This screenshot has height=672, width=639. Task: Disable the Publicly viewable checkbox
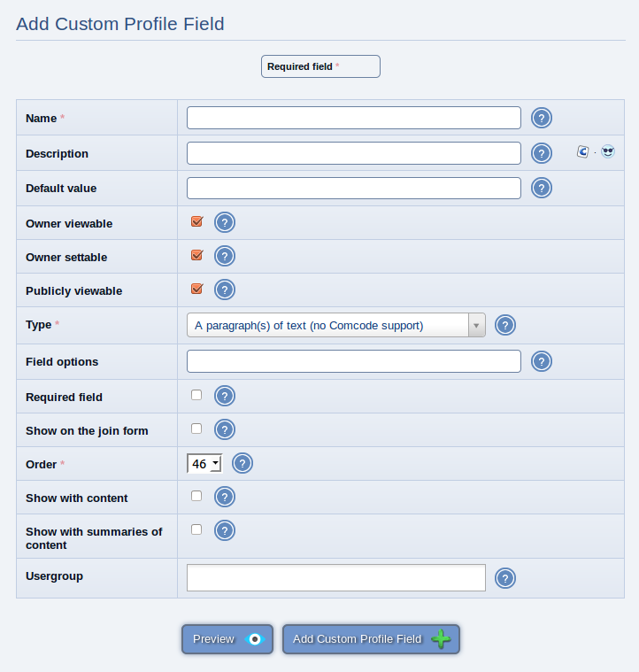click(197, 289)
